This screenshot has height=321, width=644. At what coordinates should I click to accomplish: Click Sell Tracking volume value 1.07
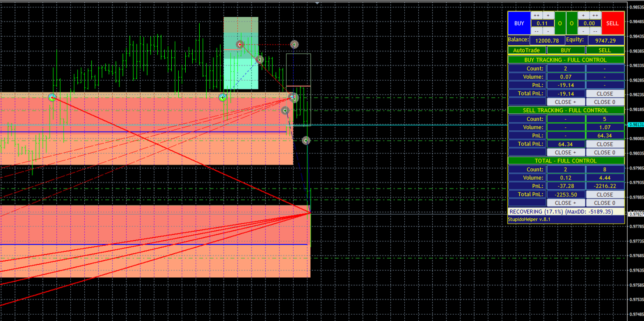(x=605, y=127)
